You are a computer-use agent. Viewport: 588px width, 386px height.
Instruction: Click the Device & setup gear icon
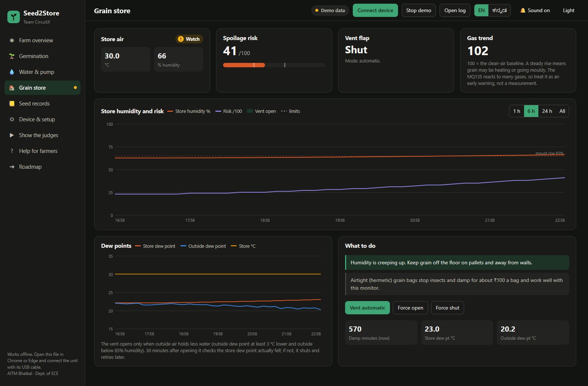pos(12,119)
